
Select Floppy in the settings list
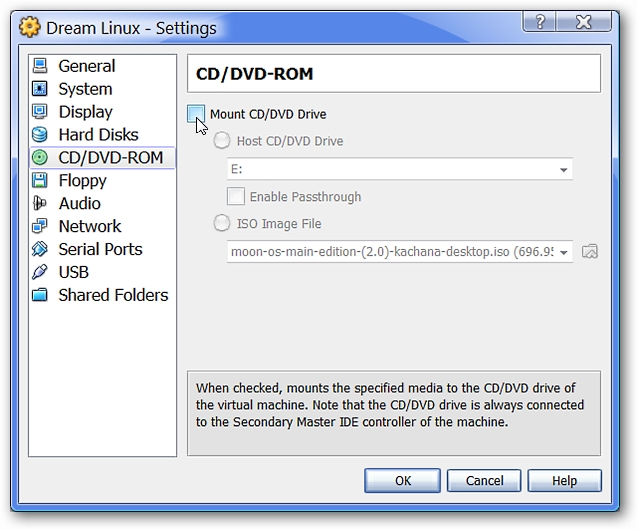coord(103,180)
